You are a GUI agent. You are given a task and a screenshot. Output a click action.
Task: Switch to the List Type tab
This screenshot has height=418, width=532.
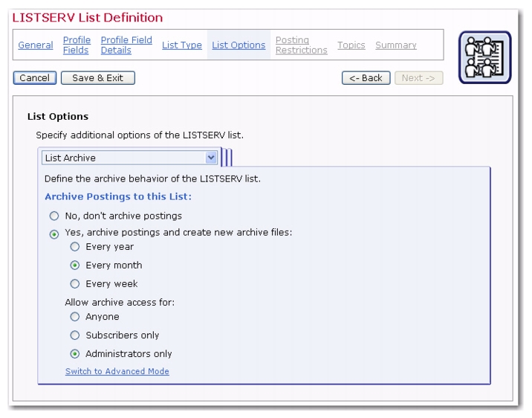coord(182,45)
